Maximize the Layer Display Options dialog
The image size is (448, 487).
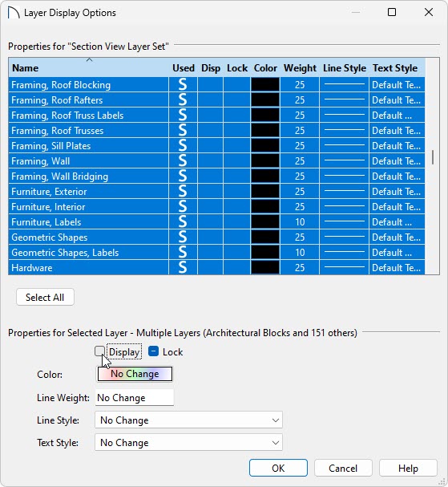(x=392, y=12)
